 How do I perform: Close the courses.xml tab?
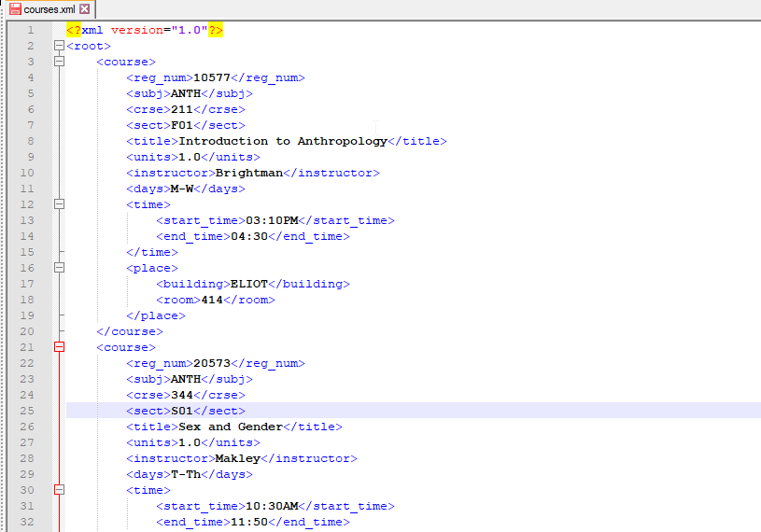[84, 9]
